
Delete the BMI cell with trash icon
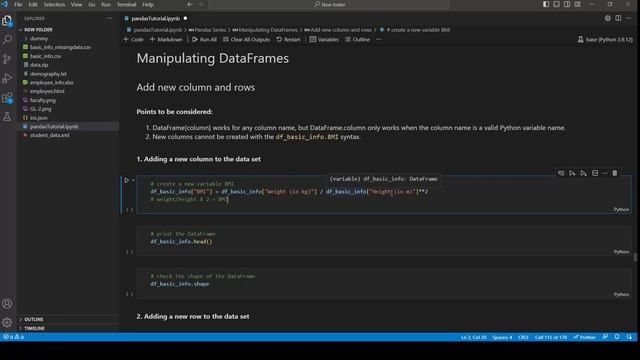[x=615, y=173]
